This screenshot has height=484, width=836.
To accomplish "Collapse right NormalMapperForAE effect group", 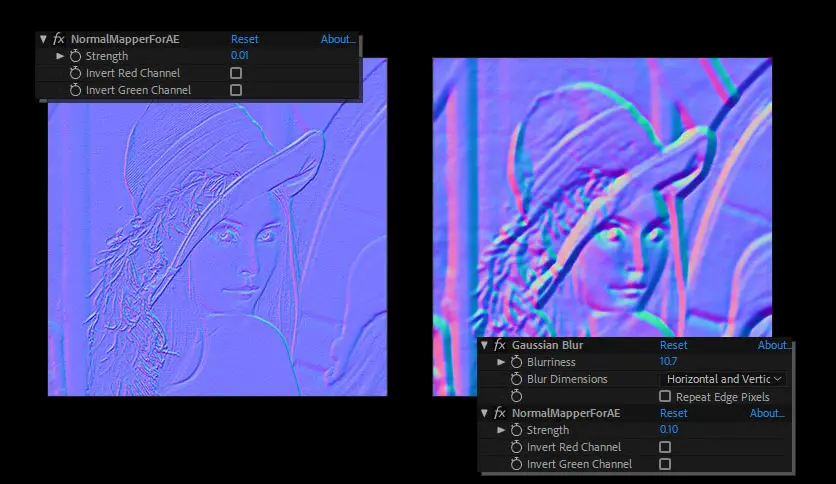I will click(x=484, y=413).
